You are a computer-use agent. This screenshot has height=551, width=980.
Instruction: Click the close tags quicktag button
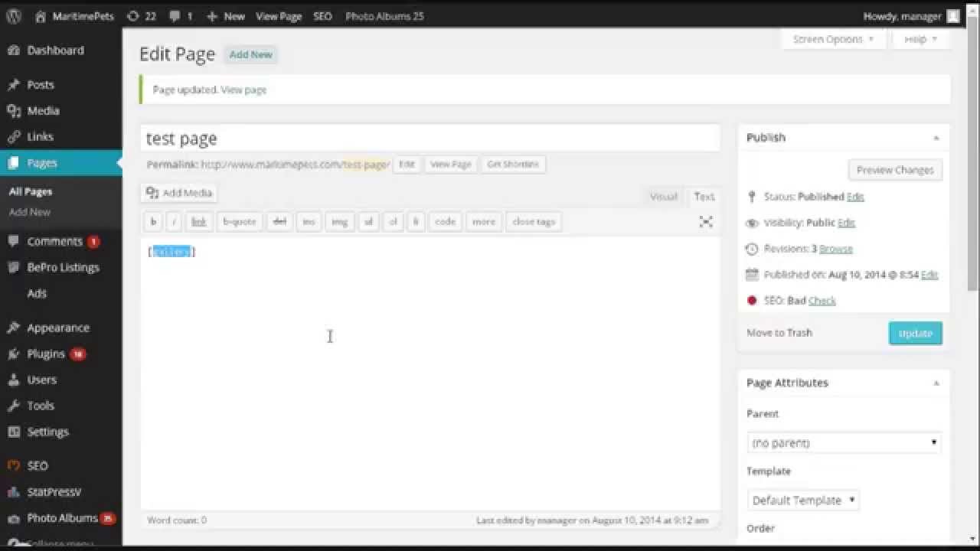534,222
